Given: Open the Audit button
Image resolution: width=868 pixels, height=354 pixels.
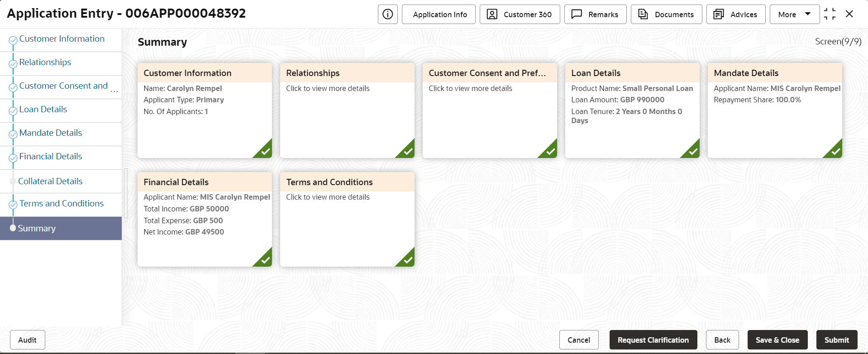Looking at the screenshot, I should 28,340.
